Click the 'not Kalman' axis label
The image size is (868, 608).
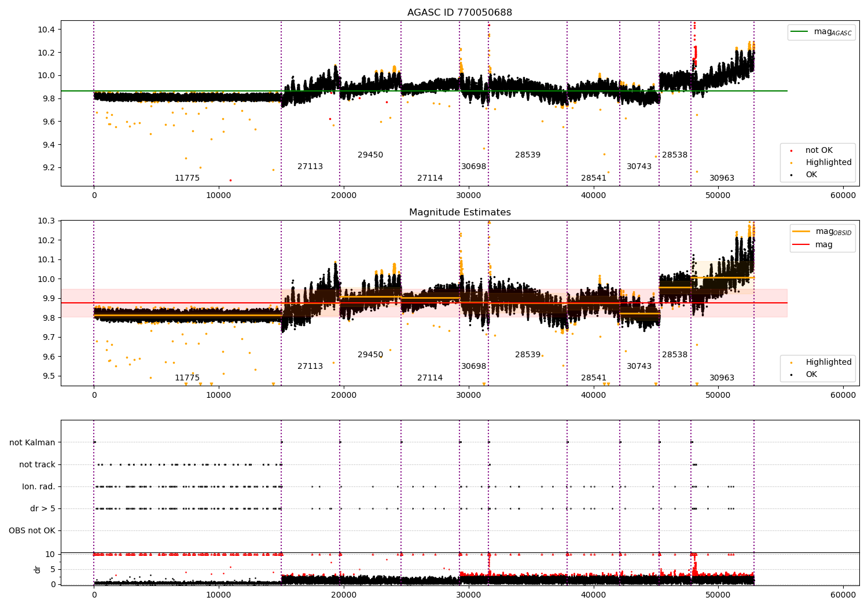pyautogui.click(x=32, y=443)
